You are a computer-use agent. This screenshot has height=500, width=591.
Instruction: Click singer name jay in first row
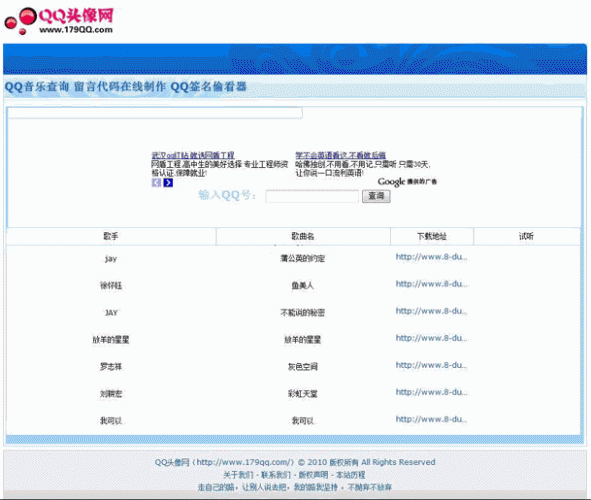click(x=111, y=259)
